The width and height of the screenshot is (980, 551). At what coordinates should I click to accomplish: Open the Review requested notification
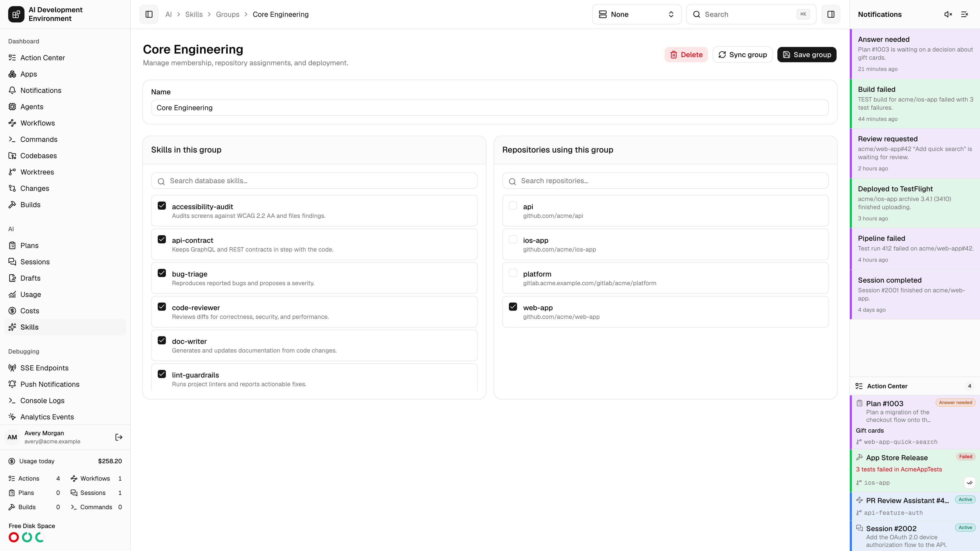click(x=915, y=153)
